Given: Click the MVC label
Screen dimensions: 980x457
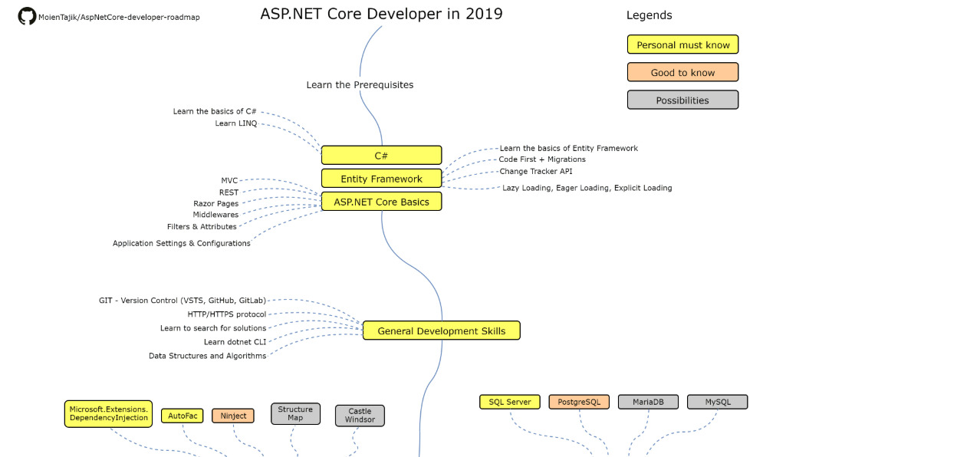Looking at the screenshot, I should click(x=229, y=181).
